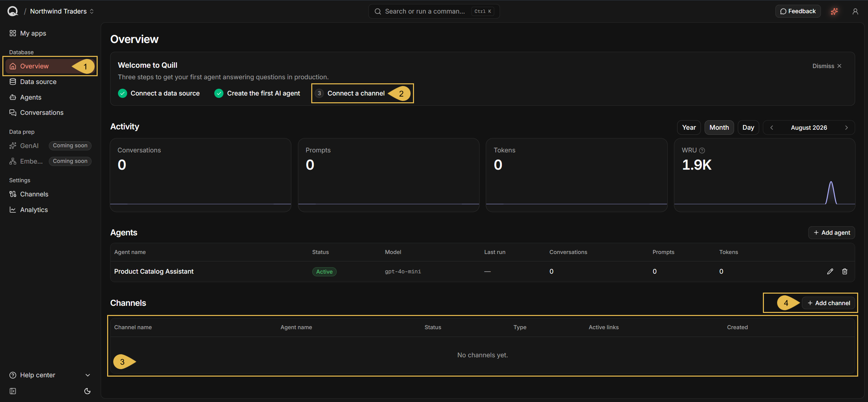Click the Prompts activity card
Viewport: 868px width, 402px height.
389,175
